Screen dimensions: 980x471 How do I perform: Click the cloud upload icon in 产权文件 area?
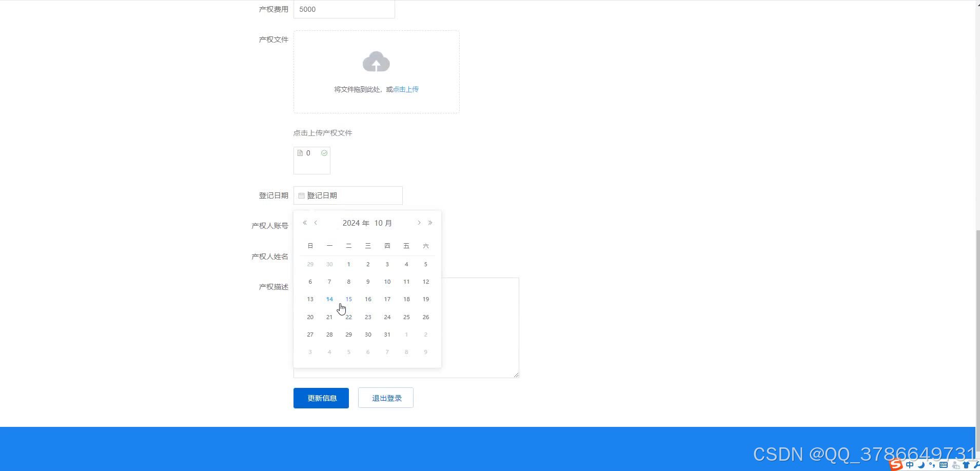pos(376,62)
